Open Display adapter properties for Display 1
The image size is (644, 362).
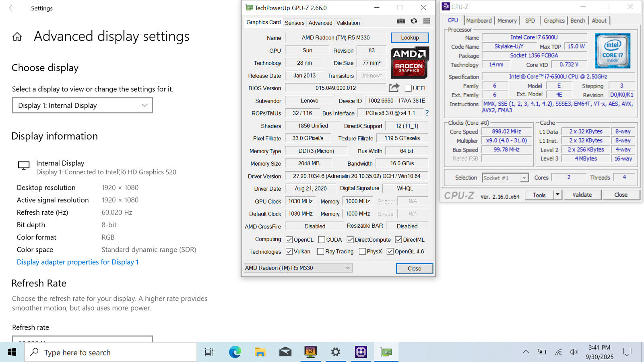pos(78,262)
